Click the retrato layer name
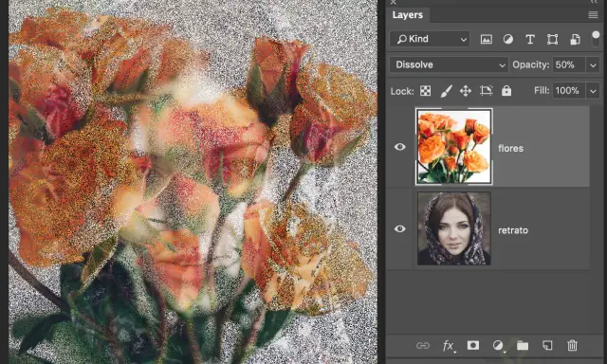Screen dimensions: 607x364 [x=513, y=230]
